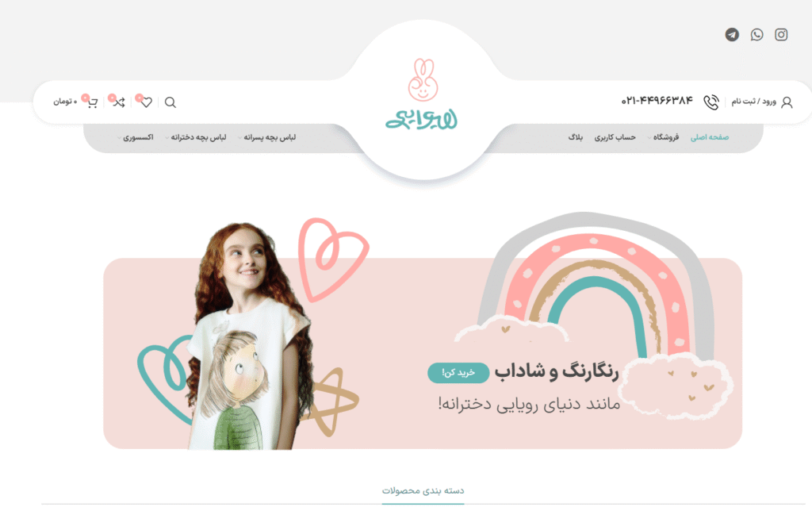812x507 pixels.
Task: Open the wishlist heart icon
Action: click(146, 102)
